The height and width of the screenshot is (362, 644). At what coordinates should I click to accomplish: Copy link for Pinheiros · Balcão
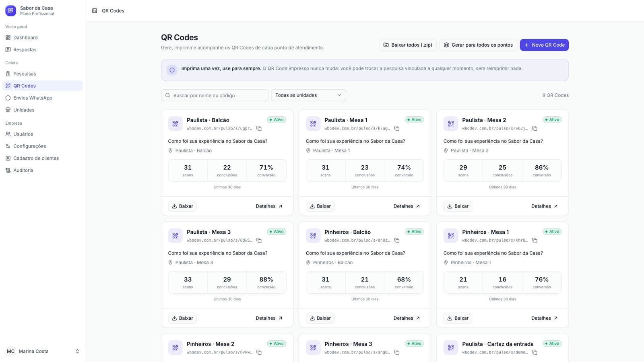397,241
